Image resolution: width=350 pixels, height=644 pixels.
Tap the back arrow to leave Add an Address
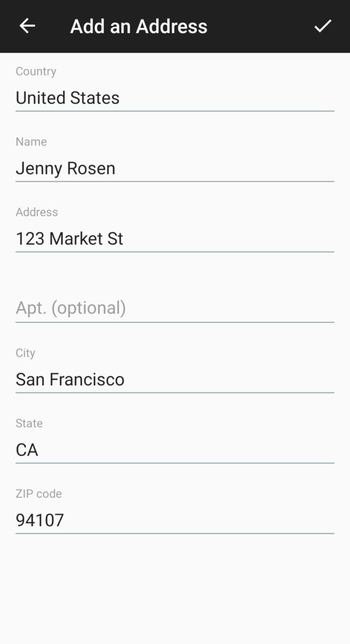[x=27, y=26]
